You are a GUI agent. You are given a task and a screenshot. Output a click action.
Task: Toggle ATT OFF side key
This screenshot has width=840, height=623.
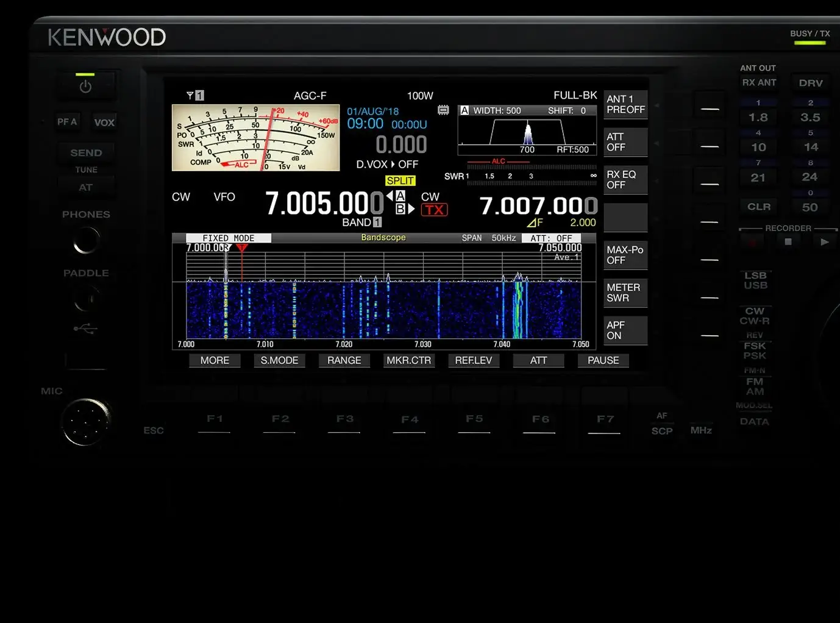click(625, 142)
